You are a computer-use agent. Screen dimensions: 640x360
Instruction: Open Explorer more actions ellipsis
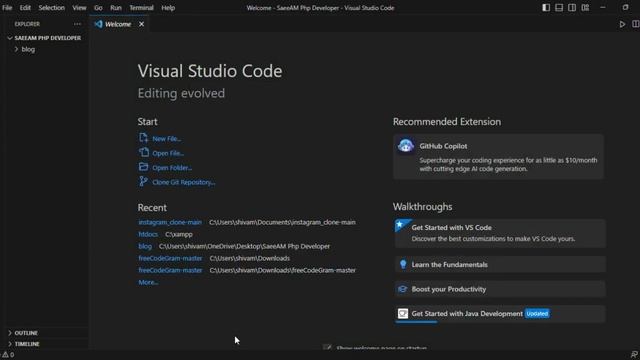(77, 24)
